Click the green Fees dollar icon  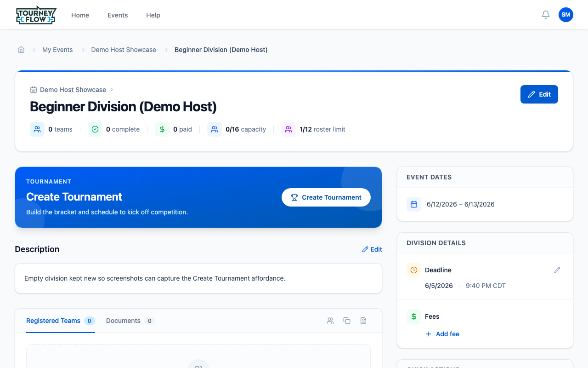click(x=414, y=316)
